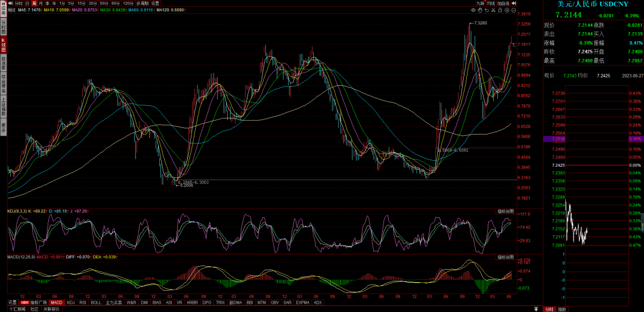Open the 应用 sidebar panel
This screenshot has height=312, width=644.
[4, 7]
